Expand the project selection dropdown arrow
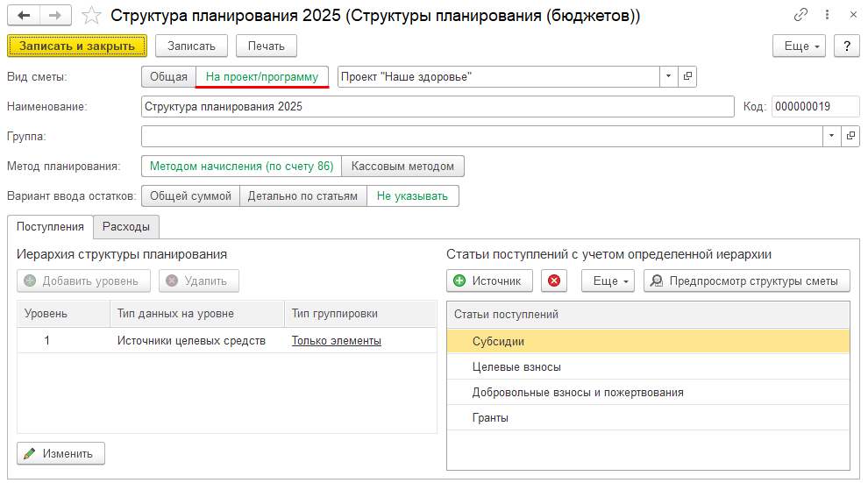 [669, 76]
